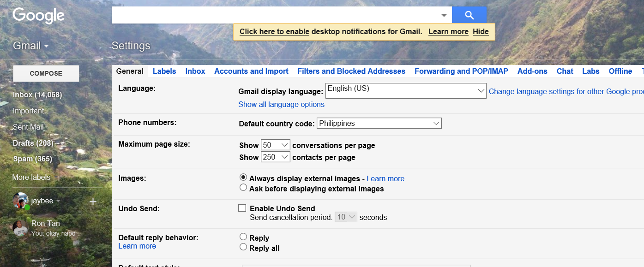Viewport: 644px width, 267px height.
Task: Open Drafts (208) folder
Action: click(x=33, y=143)
